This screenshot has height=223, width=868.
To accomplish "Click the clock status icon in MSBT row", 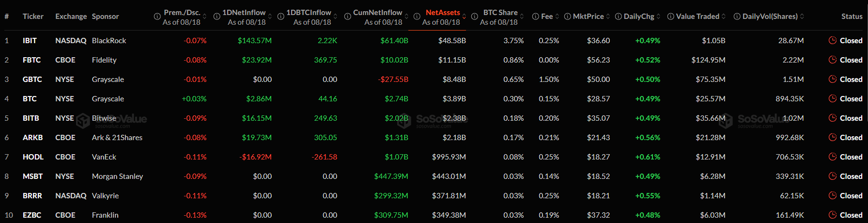I will pyautogui.click(x=833, y=176).
